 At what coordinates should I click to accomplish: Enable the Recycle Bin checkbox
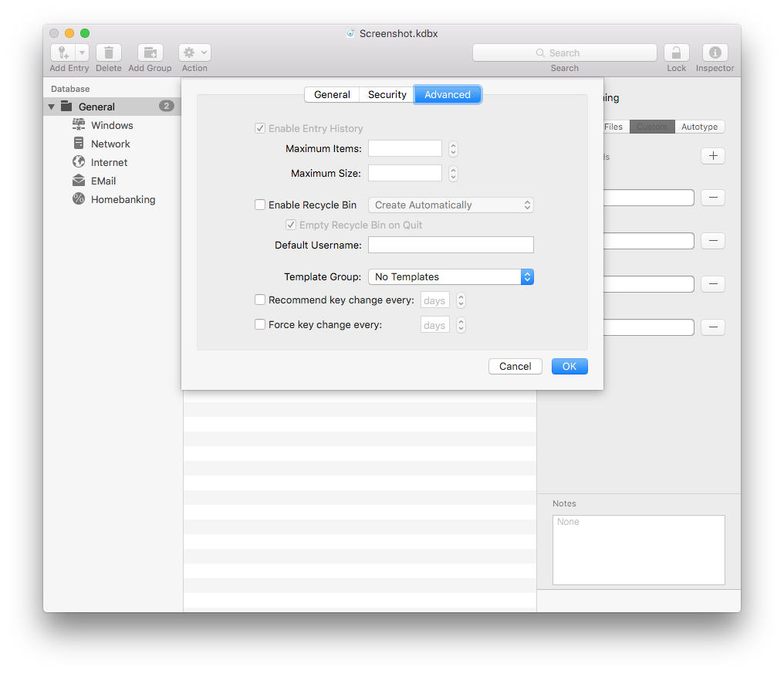[260, 205]
